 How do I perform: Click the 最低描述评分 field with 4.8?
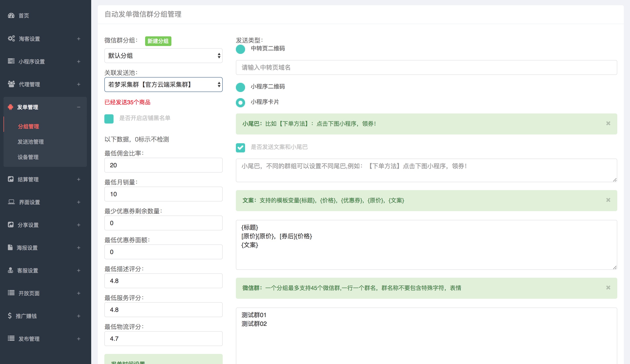pos(164,281)
